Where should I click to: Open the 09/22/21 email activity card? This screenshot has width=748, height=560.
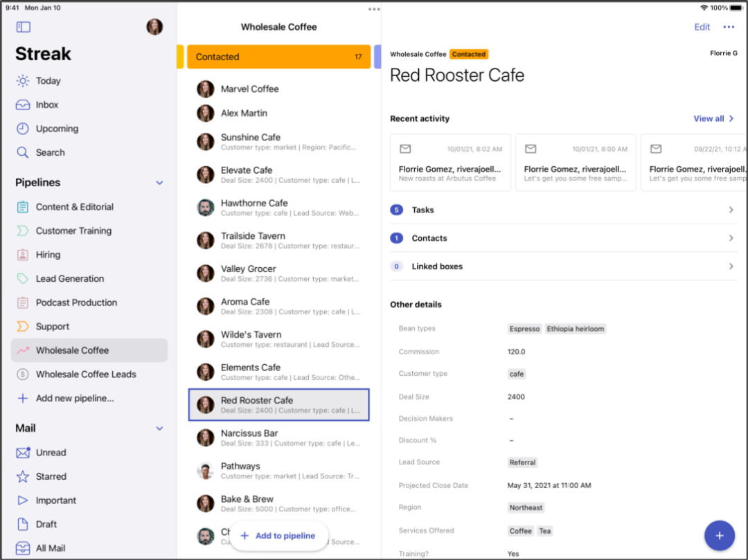click(x=695, y=163)
